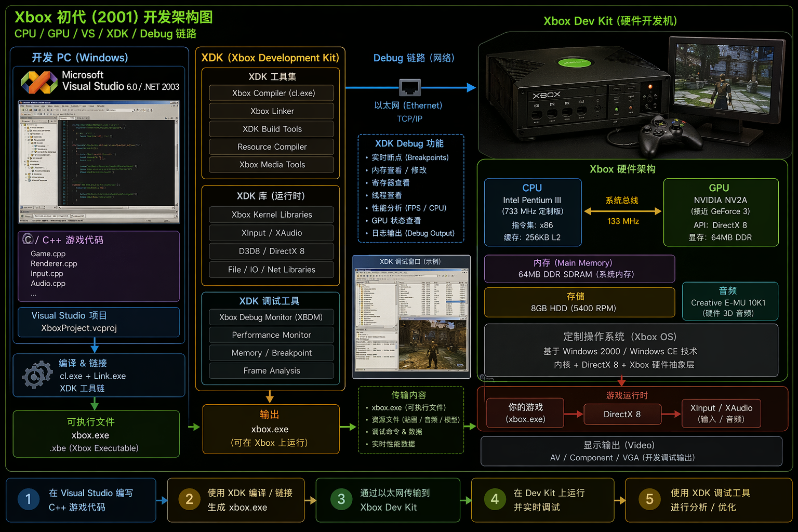
Task: Click the Renderer.cpp file name
Action: (x=54, y=263)
